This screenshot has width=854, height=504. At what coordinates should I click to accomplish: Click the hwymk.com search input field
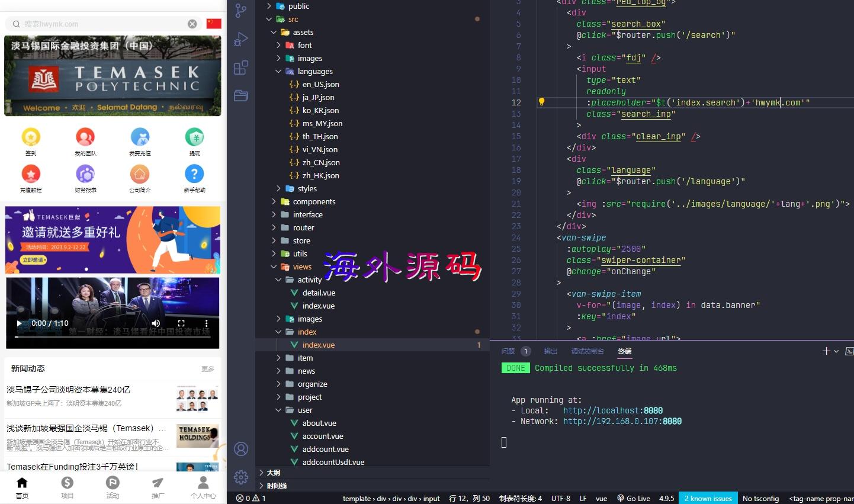click(104, 24)
